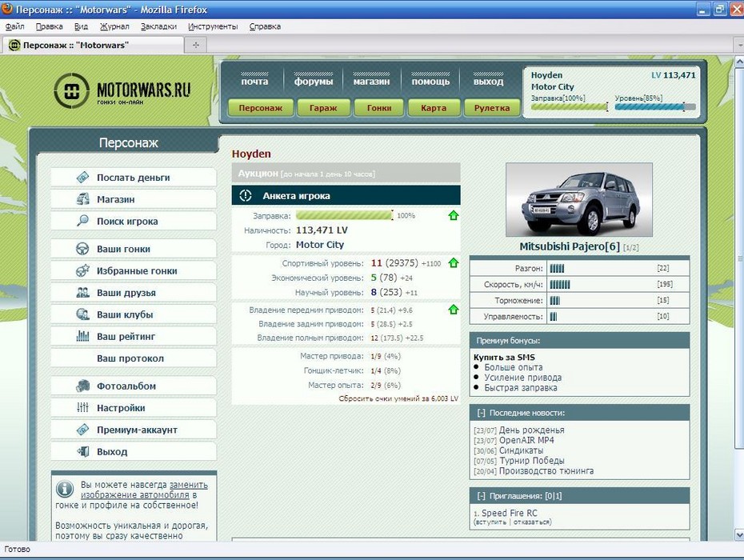The width and height of the screenshot is (744, 560).
Task: Click the Купить за SMS link
Action: tap(504, 358)
